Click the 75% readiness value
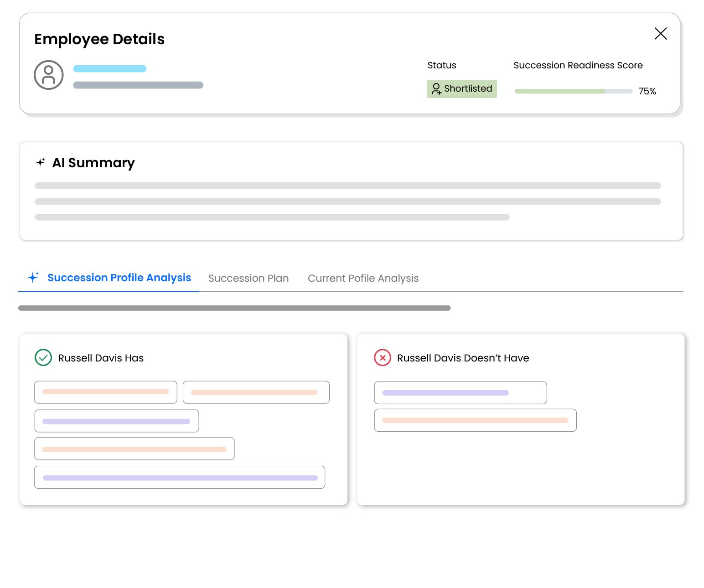 (x=647, y=91)
